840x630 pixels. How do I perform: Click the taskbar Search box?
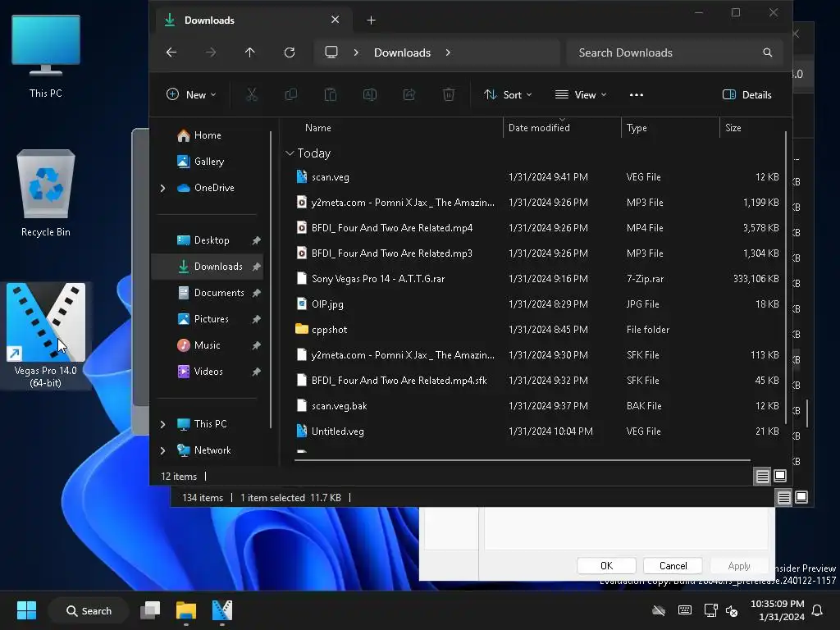[x=89, y=610]
